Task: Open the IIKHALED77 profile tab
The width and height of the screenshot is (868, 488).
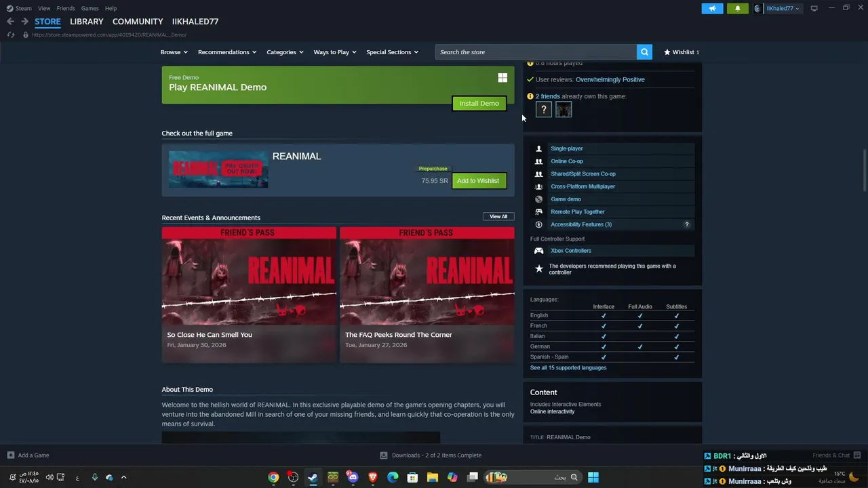Action: pos(195,22)
